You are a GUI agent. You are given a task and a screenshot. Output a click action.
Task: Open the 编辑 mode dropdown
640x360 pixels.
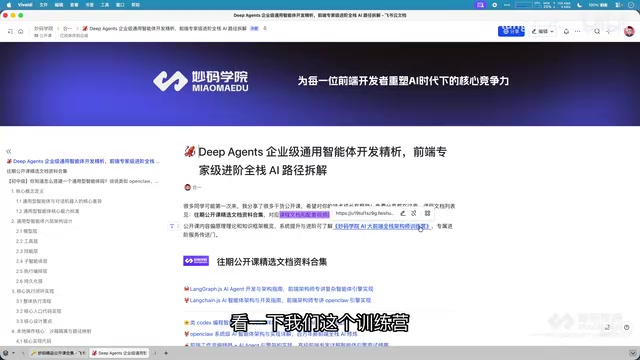click(x=542, y=31)
